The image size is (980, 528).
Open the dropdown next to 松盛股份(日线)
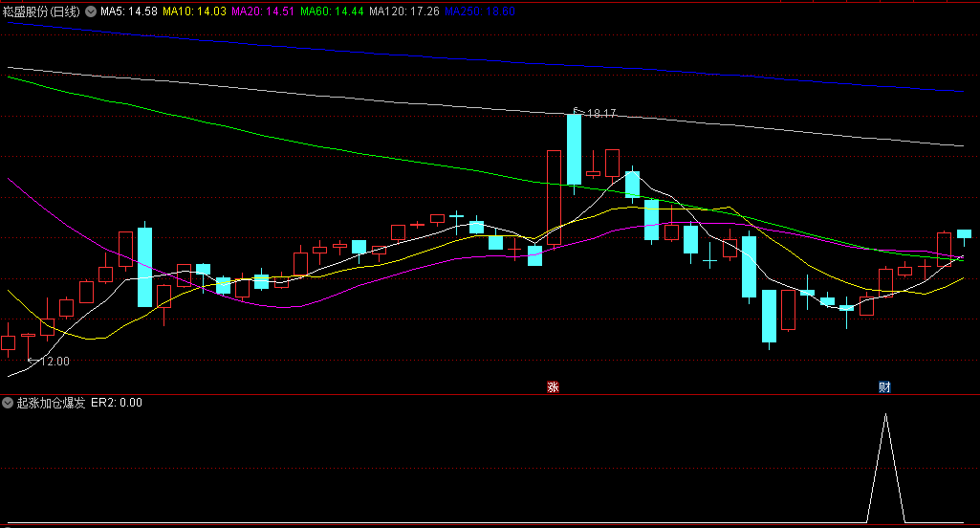[x=91, y=11]
